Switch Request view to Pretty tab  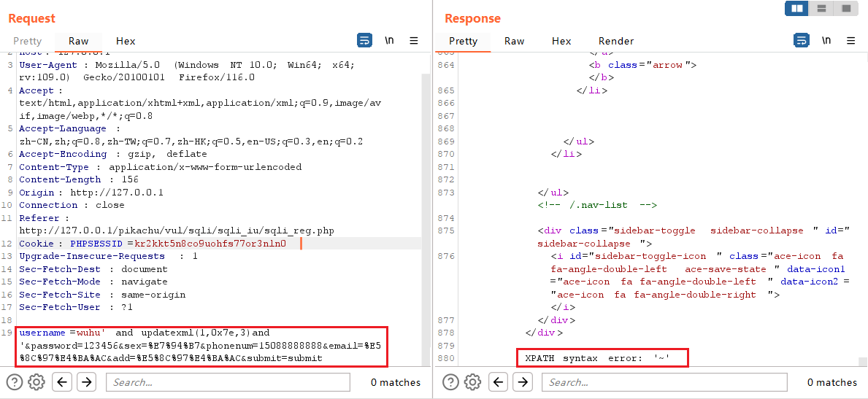click(27, 41)
